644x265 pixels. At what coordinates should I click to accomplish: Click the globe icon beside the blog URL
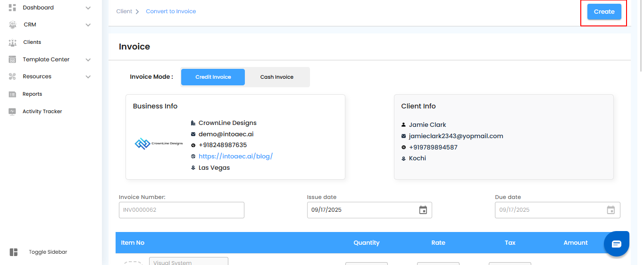pyautogui.click(x=193, y=157)
